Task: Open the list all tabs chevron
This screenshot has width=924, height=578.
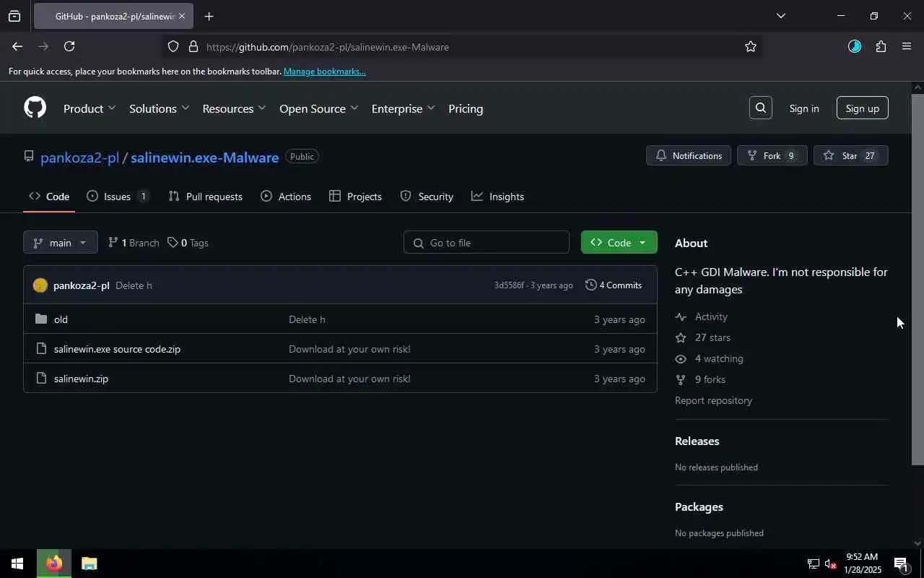Action: tap(780, 16)
